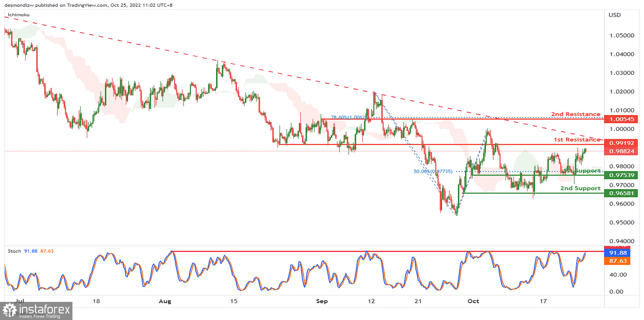Viewport: 644px width, 320px height.
Task: Click the 15 date marker on time axis
Action: point(234,301)
